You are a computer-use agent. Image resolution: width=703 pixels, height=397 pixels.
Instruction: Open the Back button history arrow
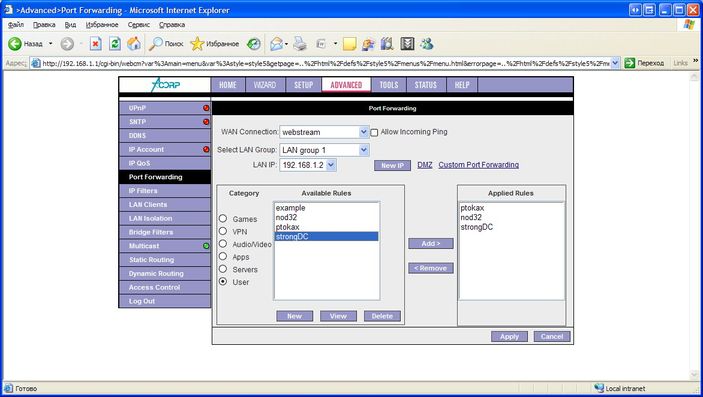click(x=51, y=44)
